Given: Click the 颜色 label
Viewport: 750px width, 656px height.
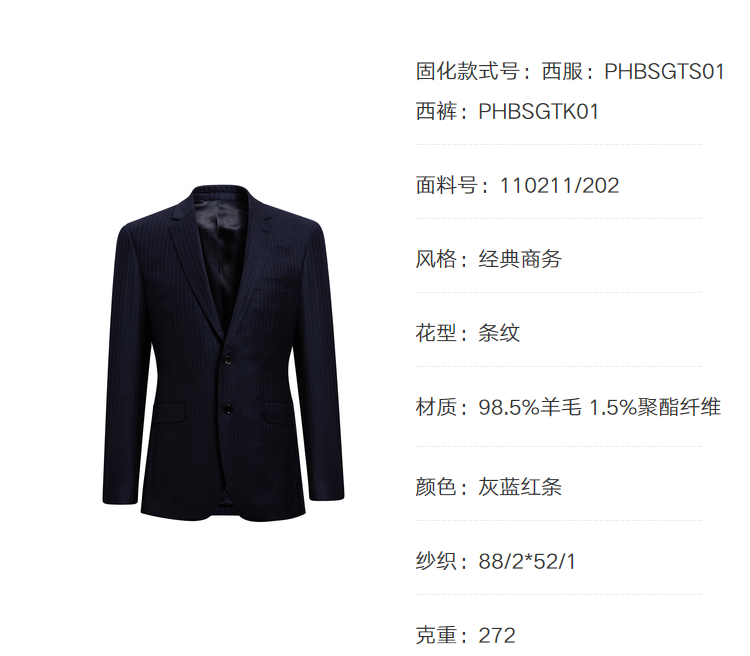Looking at the screenshot, I should tap(436, 487).
